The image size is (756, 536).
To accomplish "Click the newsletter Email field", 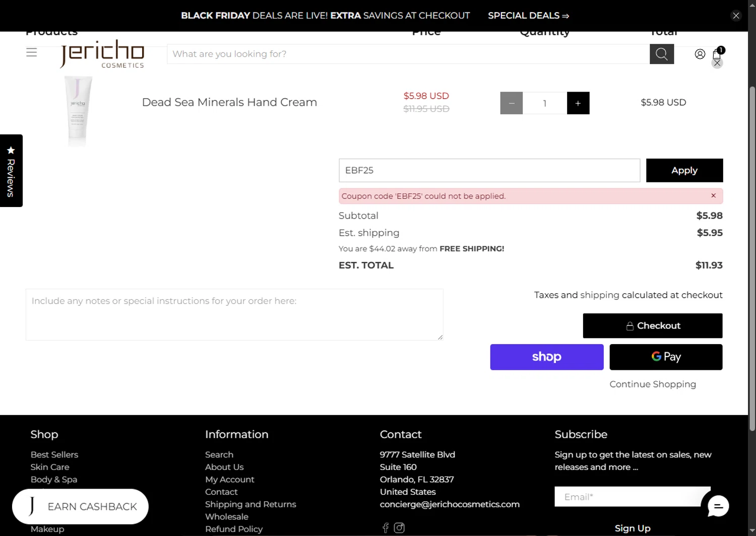I will click(633, 497).
